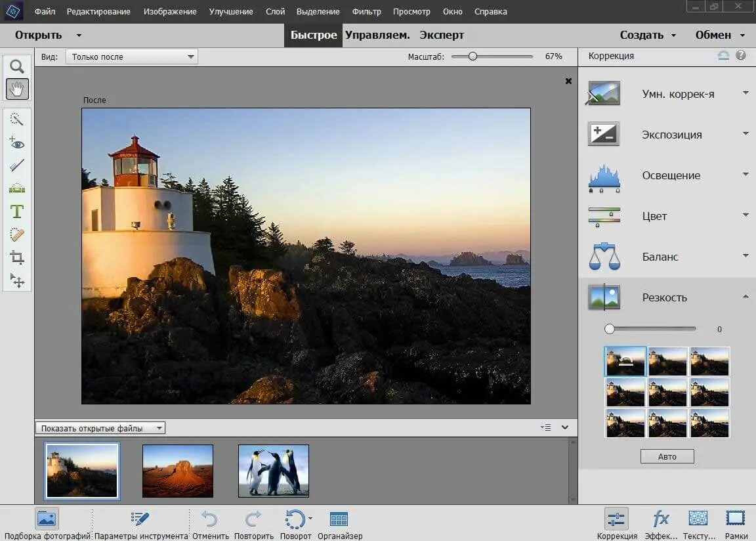Screen dimensions: 756x541
Task: Open Show open files dropdown
Action: [x=100, y=428]
